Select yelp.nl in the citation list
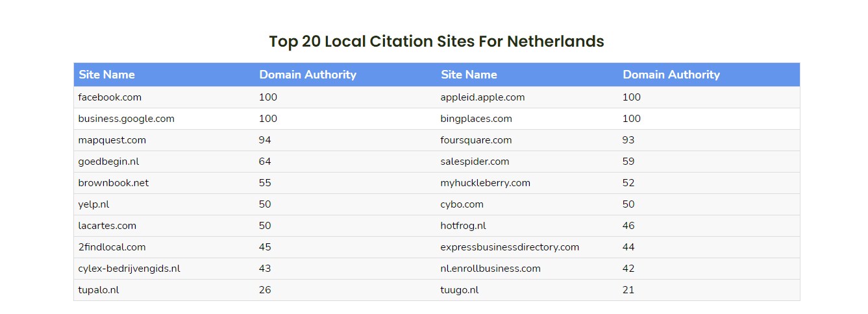The height and width of the screenshot is (314, 868). [93, 204]
